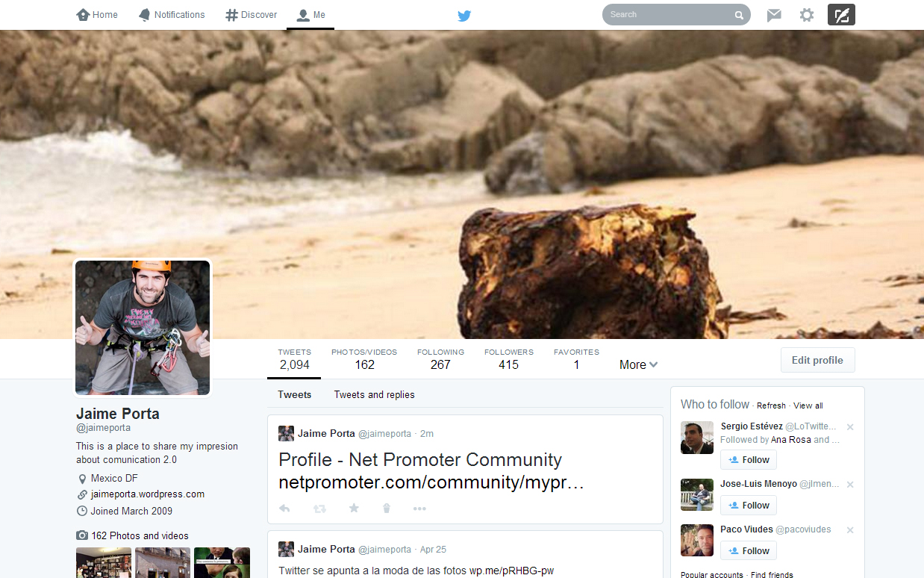Screen dimensions: 924x578
Task: Open direct messages envelope icon
Action: tap(774, 15)
